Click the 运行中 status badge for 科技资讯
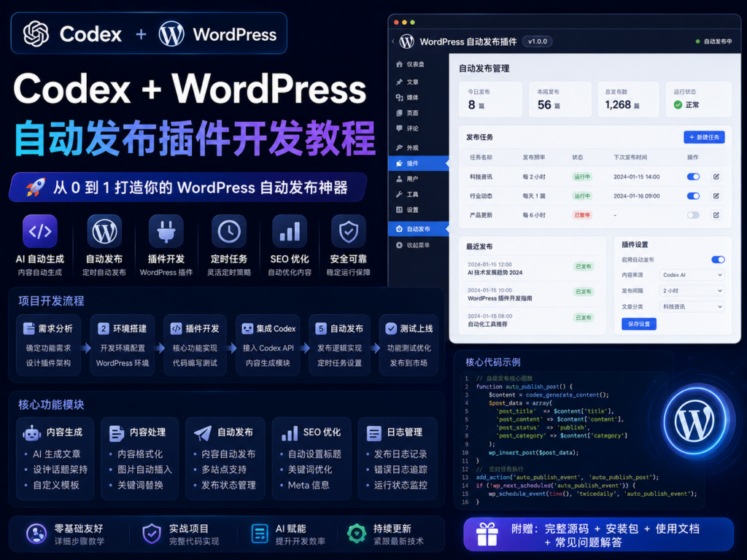 tap(581, 176)
